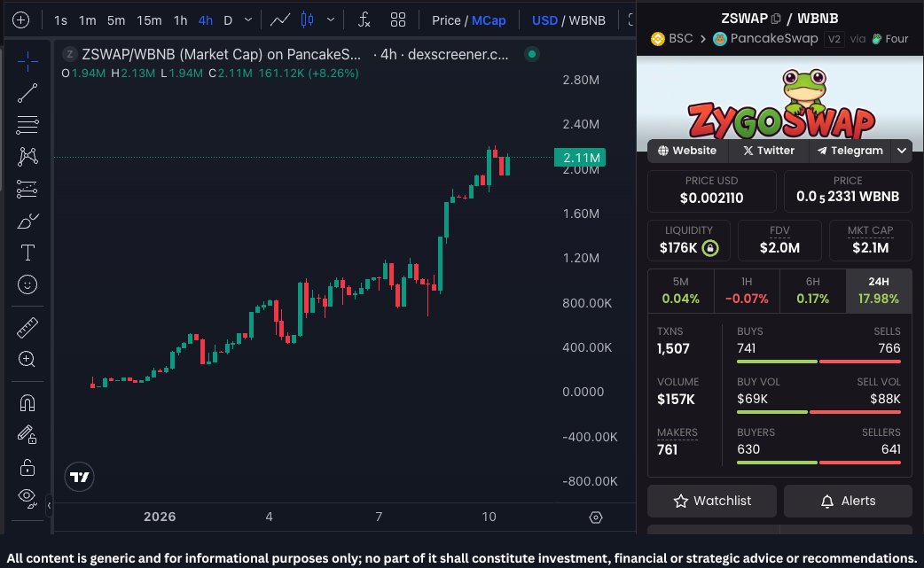Open the Twitter link
This screenshot has width=924, height=568.
[x=769, y=151]
